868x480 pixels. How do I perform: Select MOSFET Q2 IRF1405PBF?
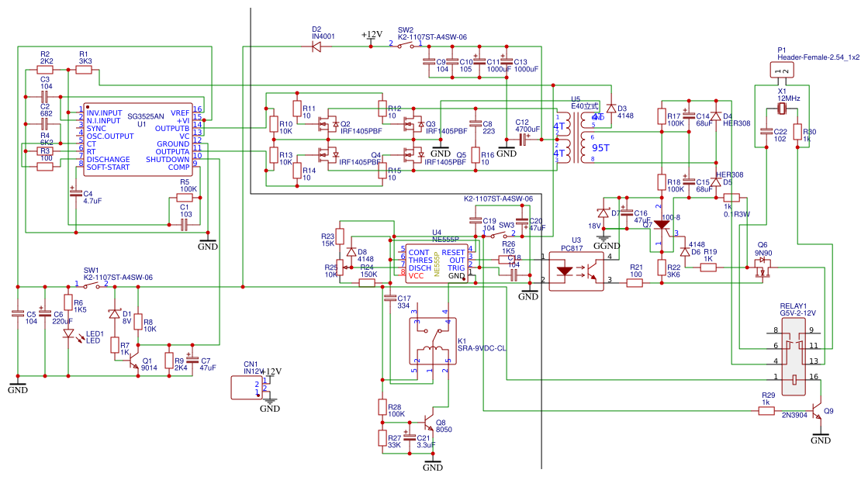point(327,125)
